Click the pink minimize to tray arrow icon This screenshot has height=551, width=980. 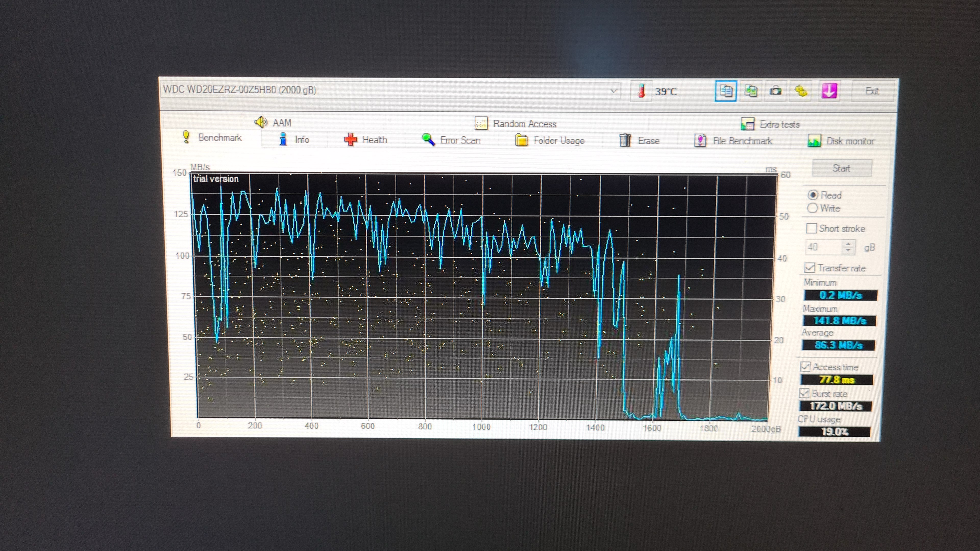click(829, 91)
